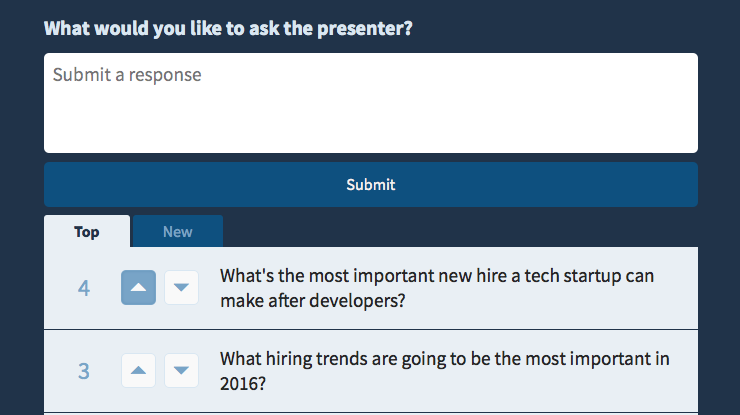Click the word "Submit" on the blue bar
This screenshot has height=415, width=740.
coord(371,185)
